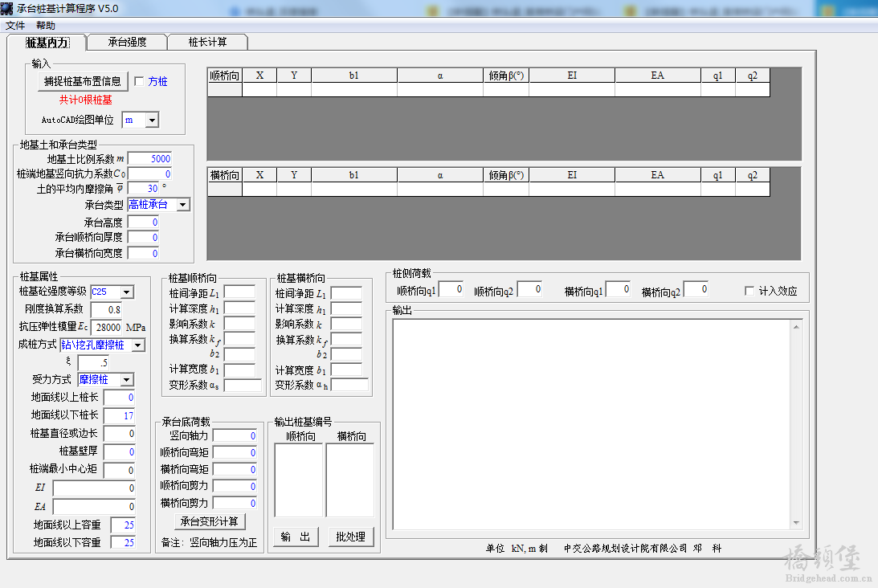
Task: Click 土的平均内摩擦角 input field
Action: (143, 189)
